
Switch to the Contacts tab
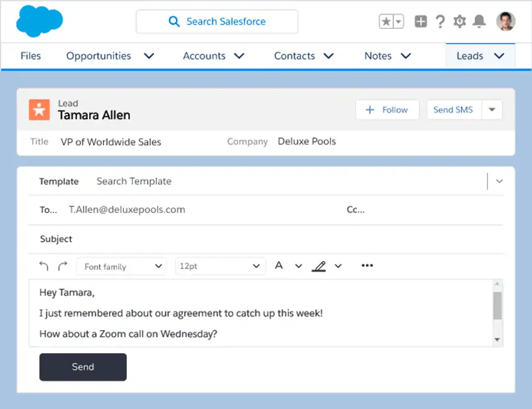coord(294,55)
